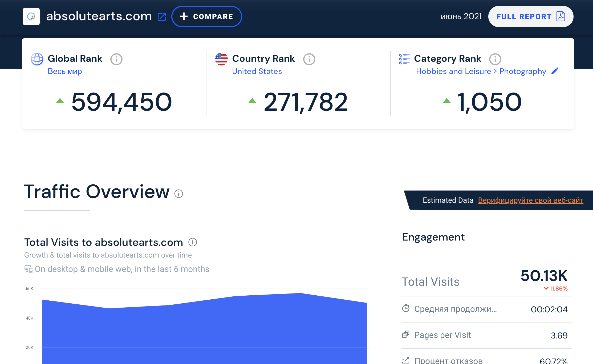Click green up arrow beside 271,782
593x364 pixels.
(x=252, y=101)
